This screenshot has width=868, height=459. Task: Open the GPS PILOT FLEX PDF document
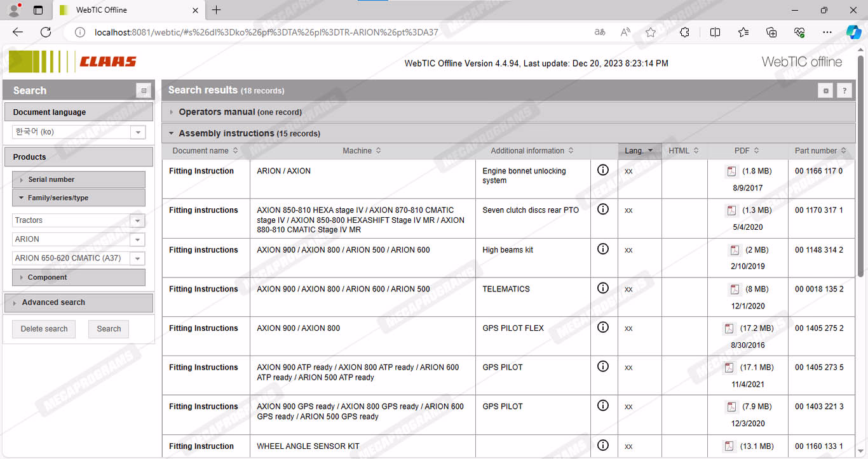pos(729,329)
